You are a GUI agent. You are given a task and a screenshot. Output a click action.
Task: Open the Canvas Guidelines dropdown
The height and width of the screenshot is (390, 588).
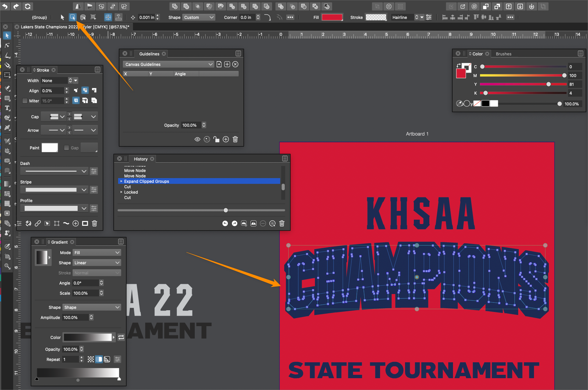point(168,64)
